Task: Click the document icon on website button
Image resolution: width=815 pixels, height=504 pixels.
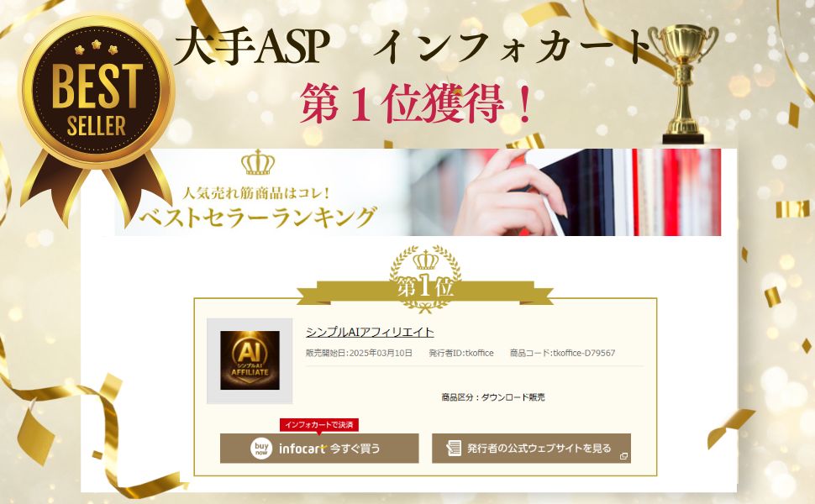Action: [x=454, y=448]
